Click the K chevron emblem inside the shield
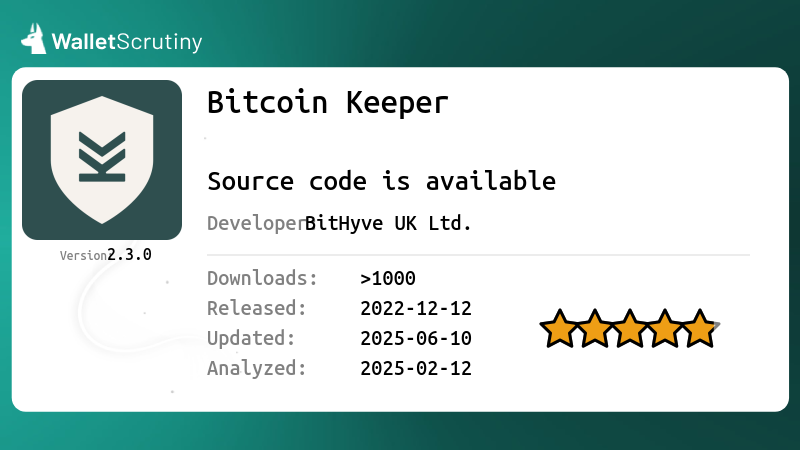Image resolution: width=800 pixels, height=450 pixels. click(x=102, y=157)
